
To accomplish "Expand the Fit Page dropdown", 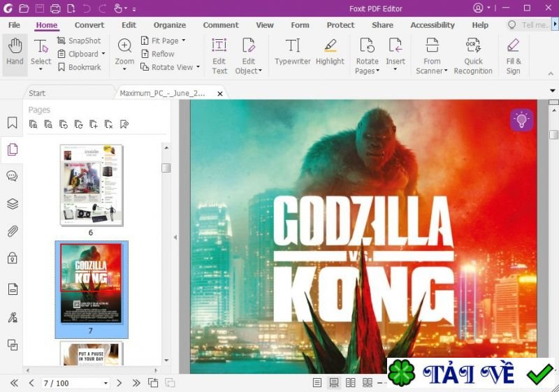I will (184, 41).
